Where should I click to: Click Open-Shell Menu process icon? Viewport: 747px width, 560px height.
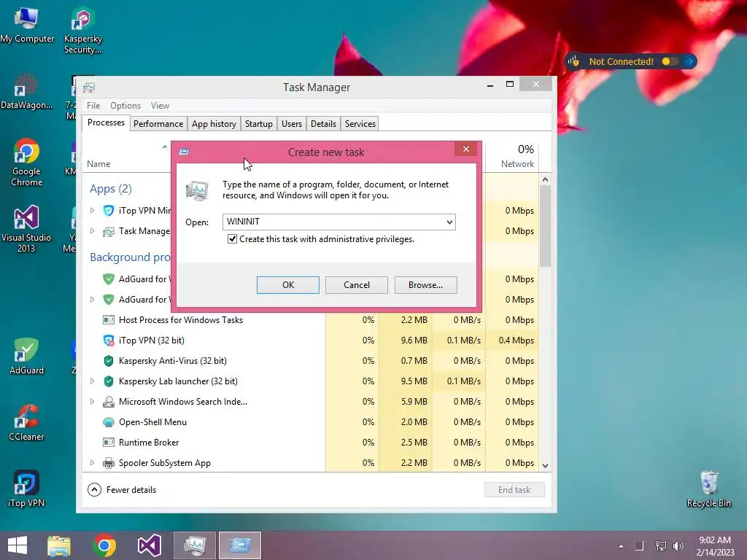coord(109,422)
